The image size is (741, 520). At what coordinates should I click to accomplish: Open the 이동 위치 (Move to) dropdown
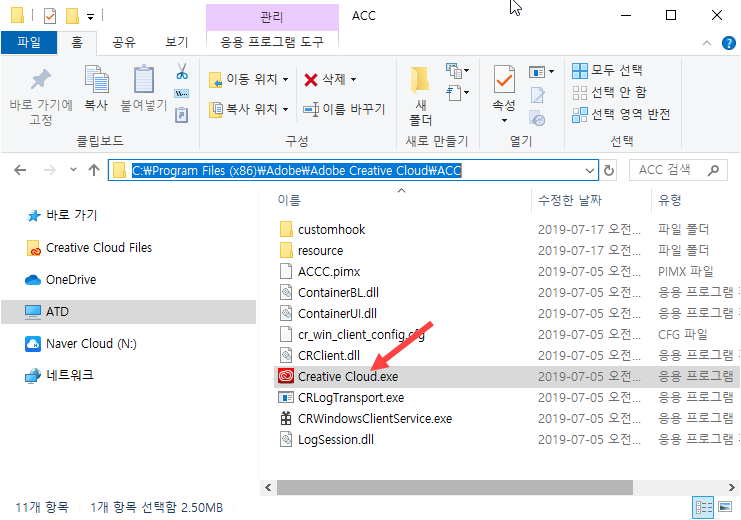coord(249,79)
